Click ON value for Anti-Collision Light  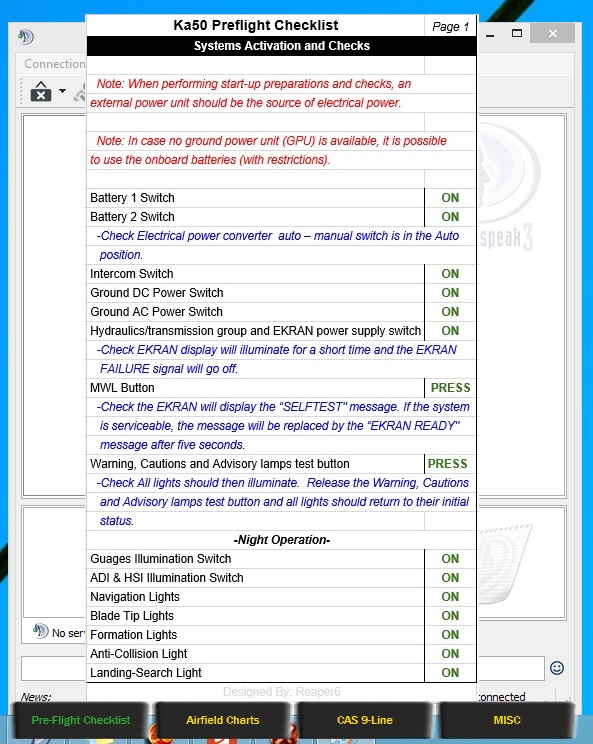click(x=450, y=653)
